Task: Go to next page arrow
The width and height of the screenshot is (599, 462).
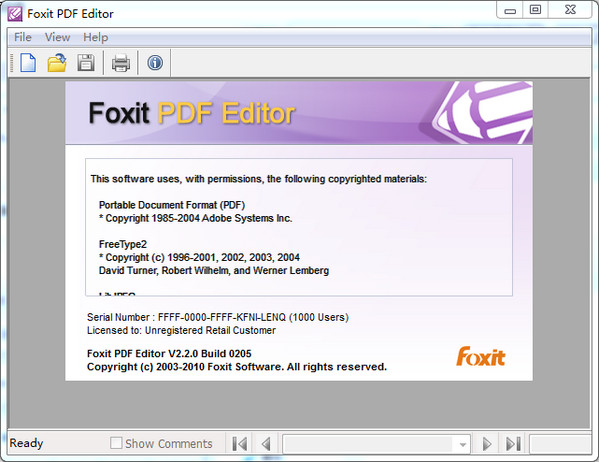Action: click(487, 444)
